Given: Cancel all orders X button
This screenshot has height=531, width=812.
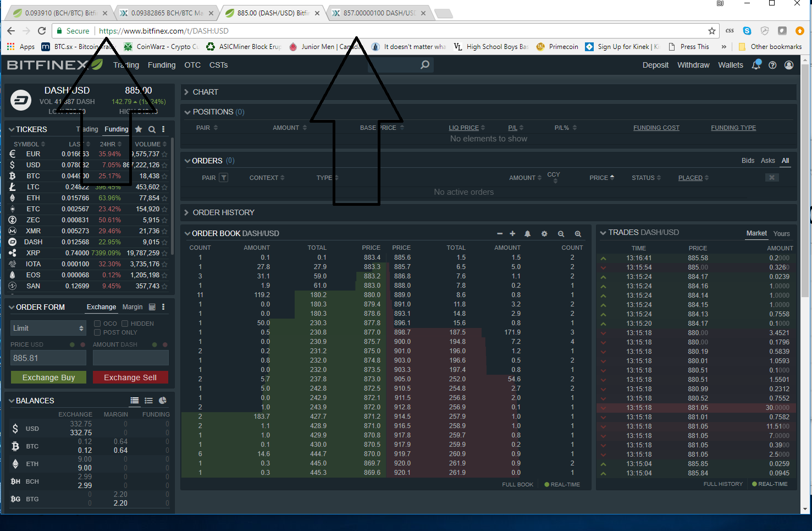Looking at the screenshot, I should (772, 177).
